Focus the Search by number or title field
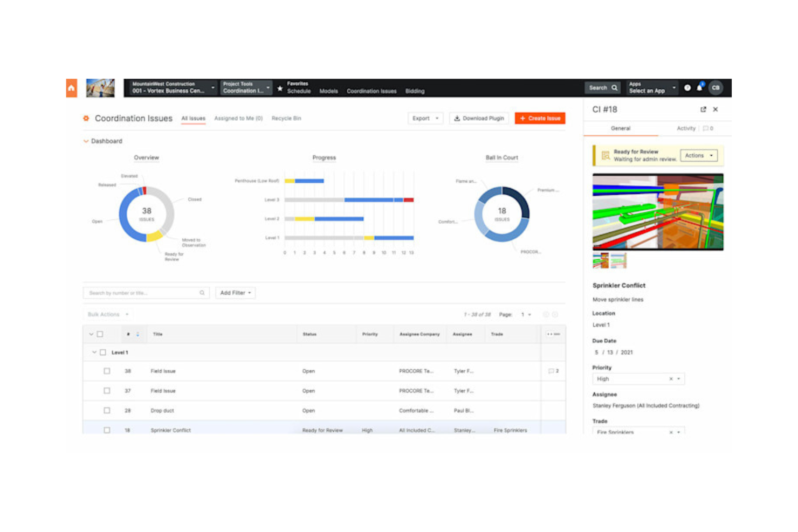The width and height of the screenshot is (798, 532). pos(146,293)
